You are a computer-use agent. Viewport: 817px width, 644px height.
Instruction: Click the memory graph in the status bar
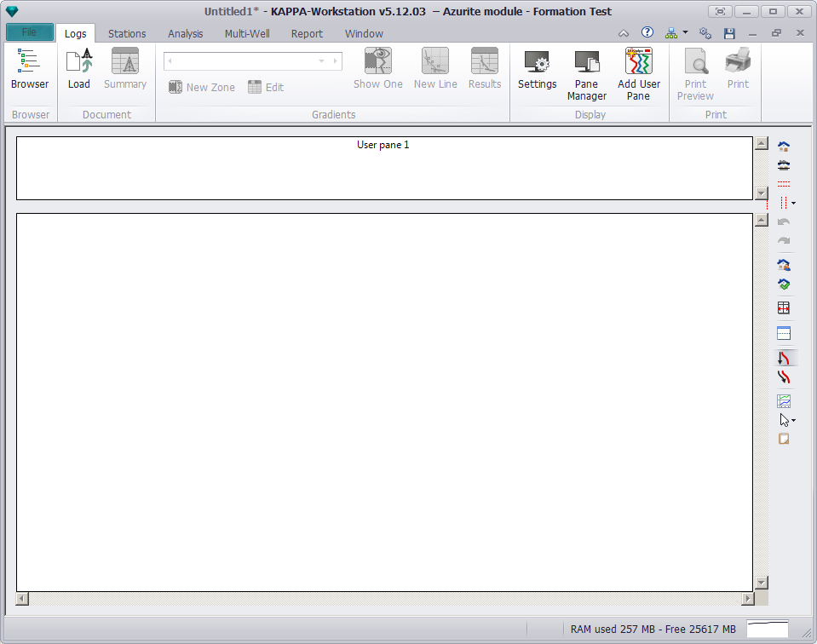767,629
